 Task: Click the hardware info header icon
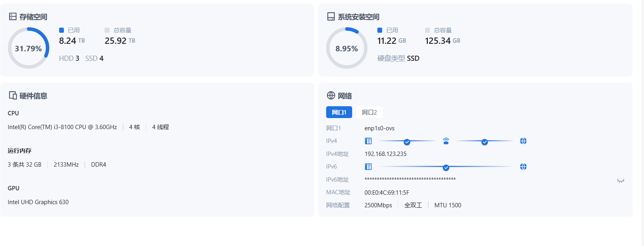[x=13, y=96]
